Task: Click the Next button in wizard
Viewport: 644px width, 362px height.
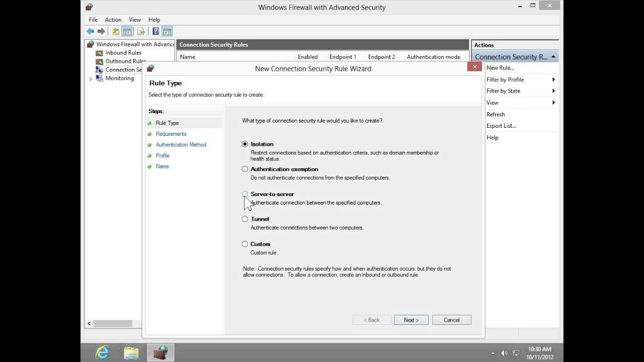Action: pos(411,320)
